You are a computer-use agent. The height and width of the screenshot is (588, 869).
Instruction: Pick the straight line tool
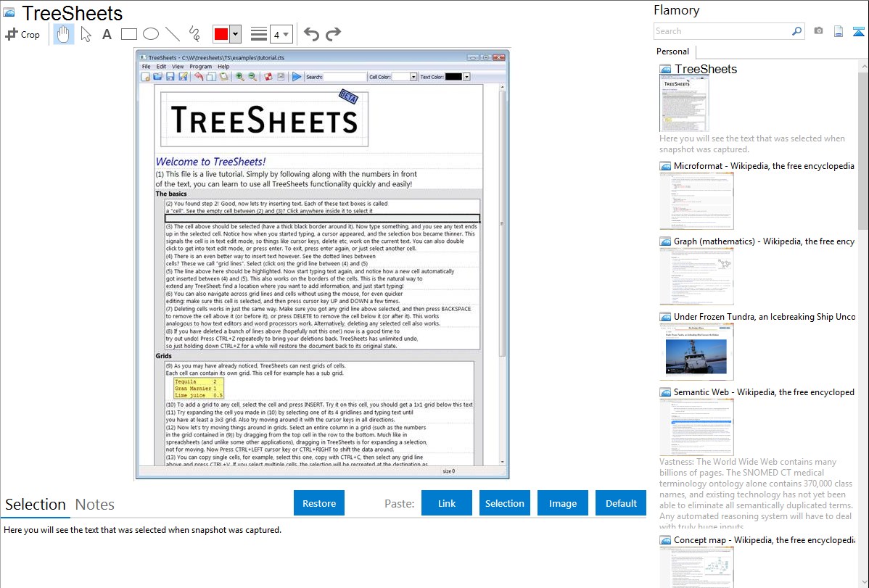click(173, 34)
